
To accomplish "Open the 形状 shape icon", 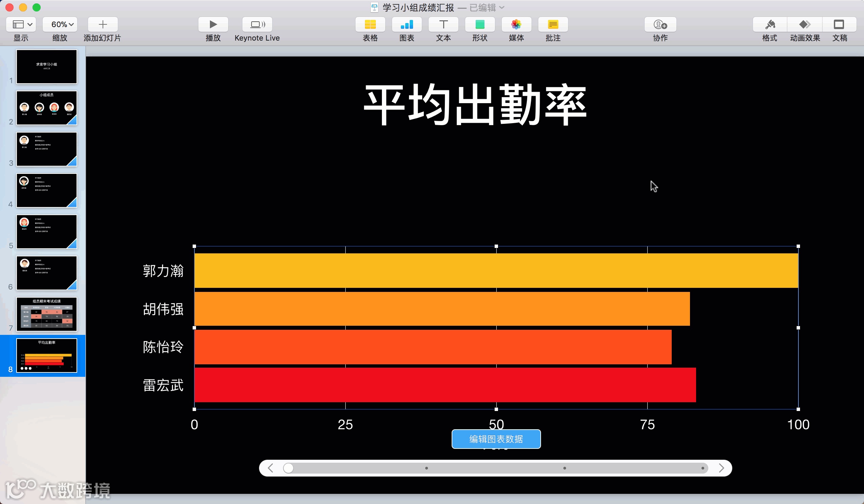I will (480, 24).
